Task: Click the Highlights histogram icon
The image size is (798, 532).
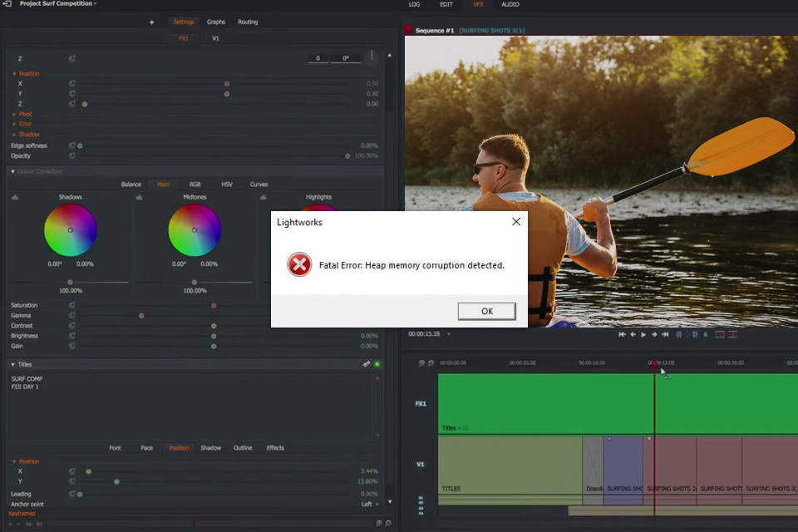Action: [x=264, y=197]
